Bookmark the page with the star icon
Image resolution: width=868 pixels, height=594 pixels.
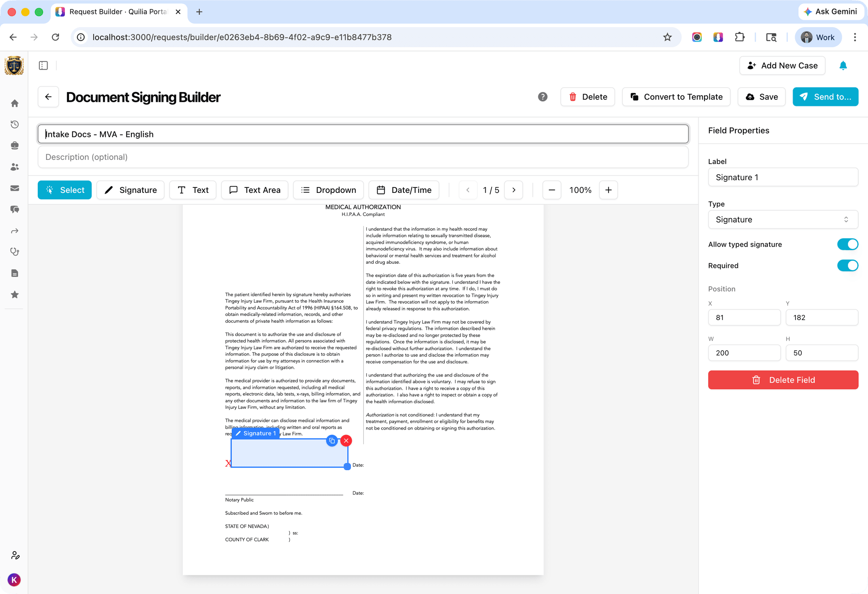668,37
